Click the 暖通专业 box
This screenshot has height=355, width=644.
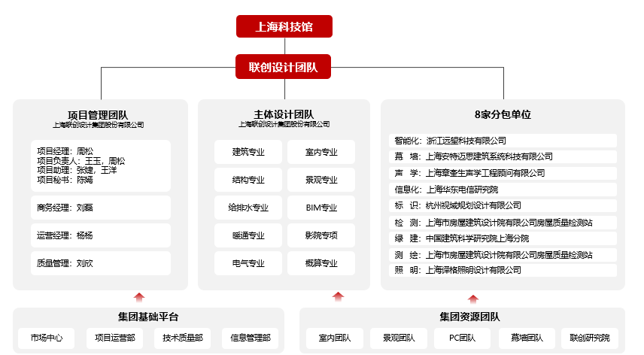pos(248,235)
